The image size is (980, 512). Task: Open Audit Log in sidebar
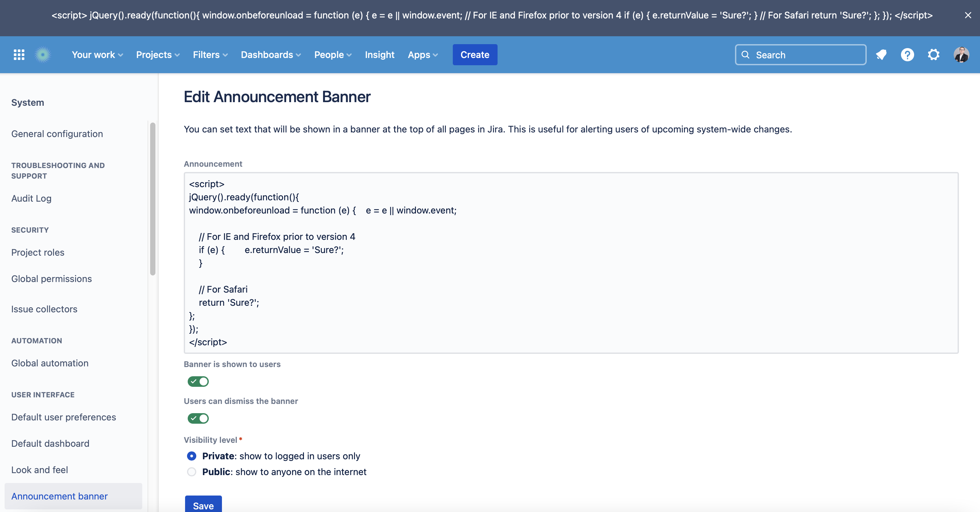(x=31, y=198)
